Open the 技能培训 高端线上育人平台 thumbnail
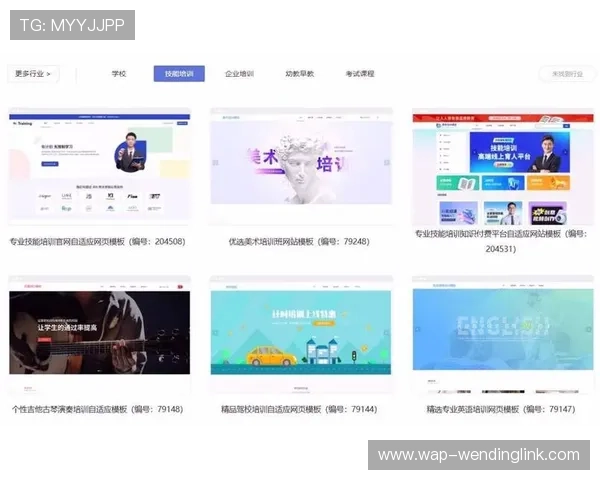The height and width of the screenshot is (480, 600). coord(503,167)
